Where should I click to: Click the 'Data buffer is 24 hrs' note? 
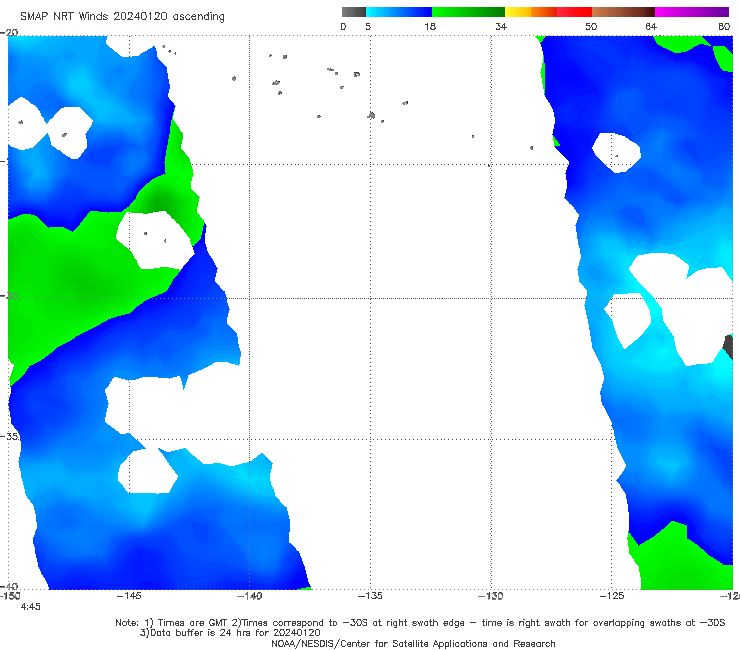230,633
